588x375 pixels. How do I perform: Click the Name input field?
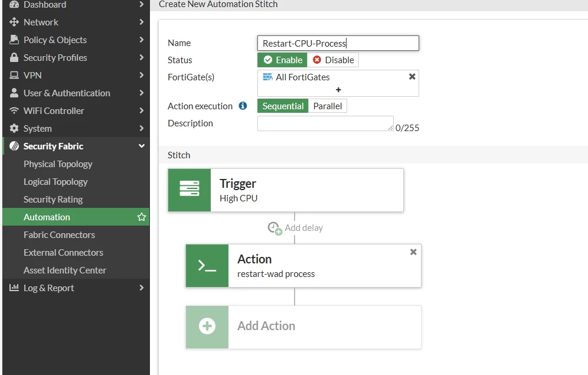point(338,43)
